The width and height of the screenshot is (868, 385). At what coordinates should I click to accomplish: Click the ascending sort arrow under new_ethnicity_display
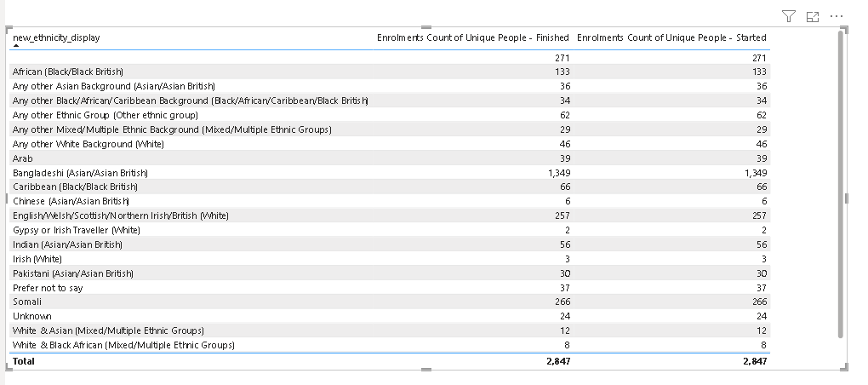click(x=16, y=46)
